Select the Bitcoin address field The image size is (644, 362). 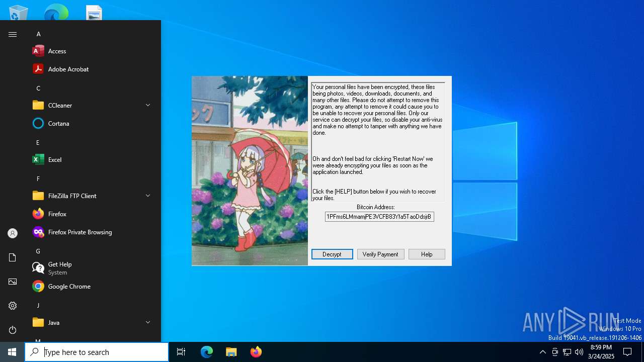(x=379, y=217)
